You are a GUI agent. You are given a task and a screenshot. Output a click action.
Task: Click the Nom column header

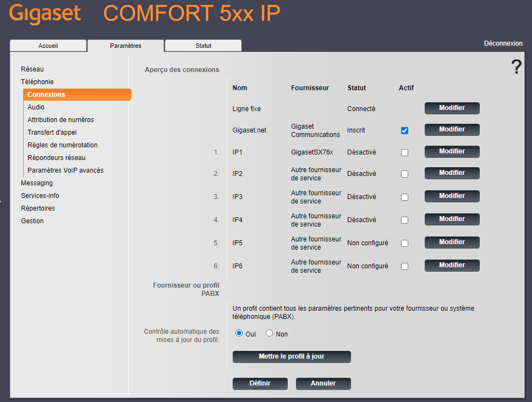[239, 88]
